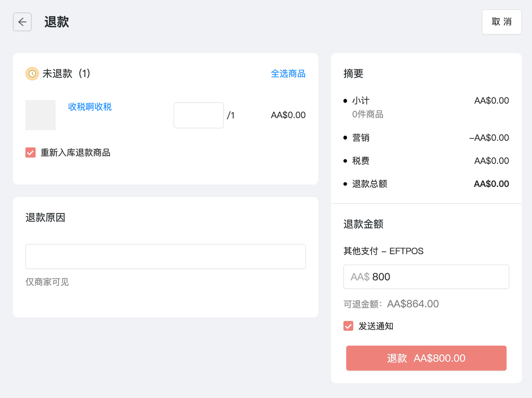Toggle 重新入库退款商品 restock checkbox
Screen dimensions: 532x398
pyautogui.click(x=30, y=152)
